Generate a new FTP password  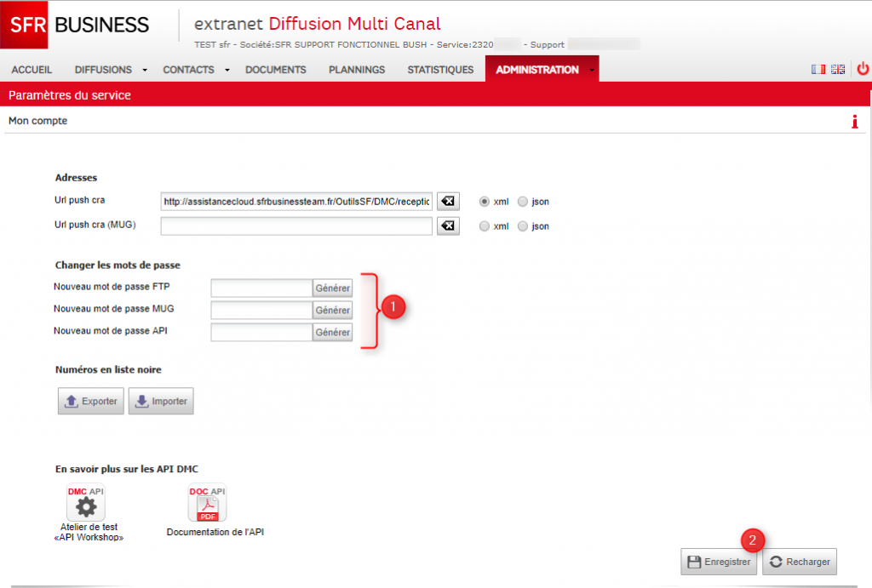(333, 288)
